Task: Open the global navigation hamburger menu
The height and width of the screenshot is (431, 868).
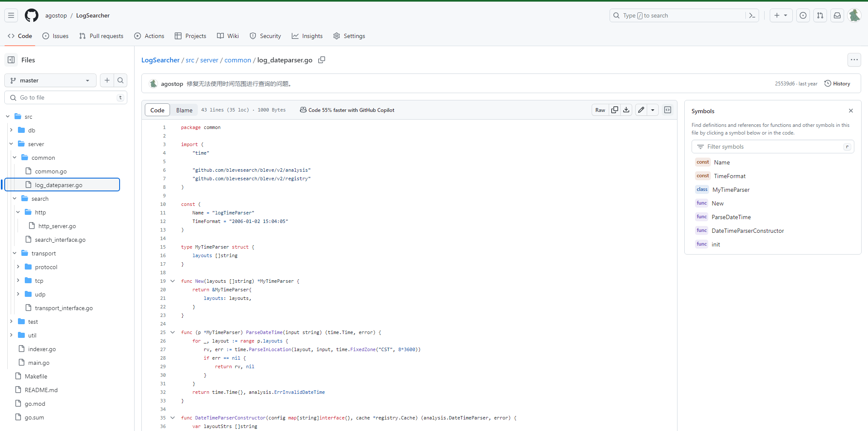Action: click(11, 15)
